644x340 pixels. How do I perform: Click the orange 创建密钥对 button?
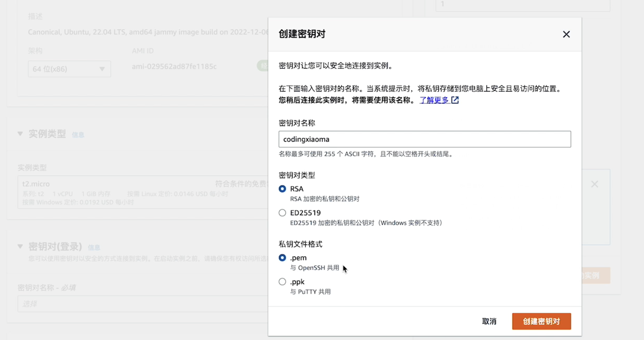pyautogui.click(x=541, y=321)
